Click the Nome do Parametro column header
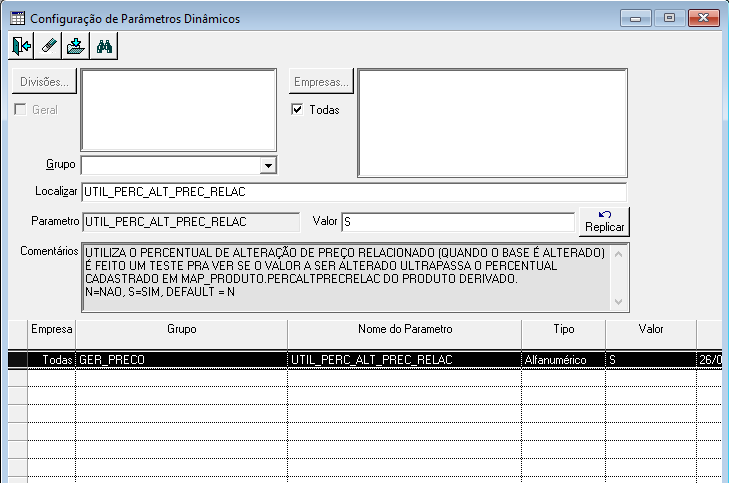Viewport: 729px width, 483px height. (404, 334)
